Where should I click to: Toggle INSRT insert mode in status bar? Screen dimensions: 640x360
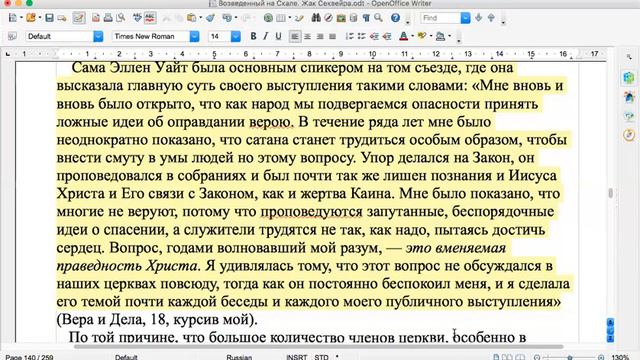coord(297,357)
